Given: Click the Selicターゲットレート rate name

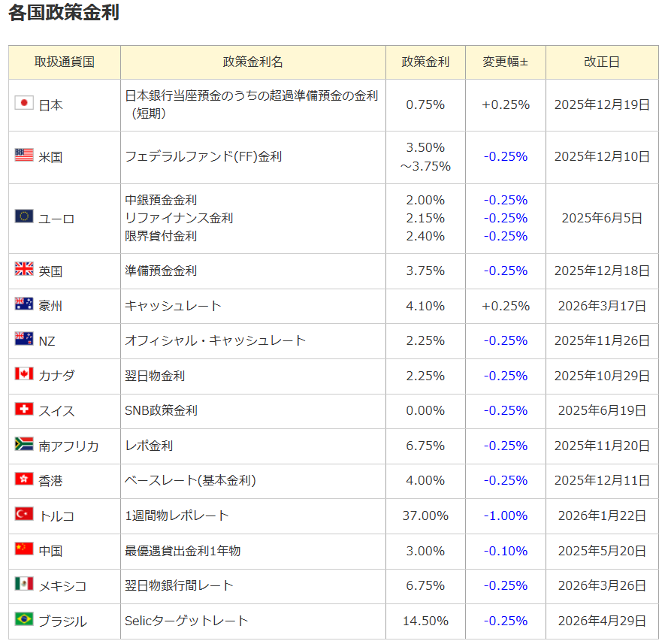Looking at the screenshot, I should tap(186, 621).
